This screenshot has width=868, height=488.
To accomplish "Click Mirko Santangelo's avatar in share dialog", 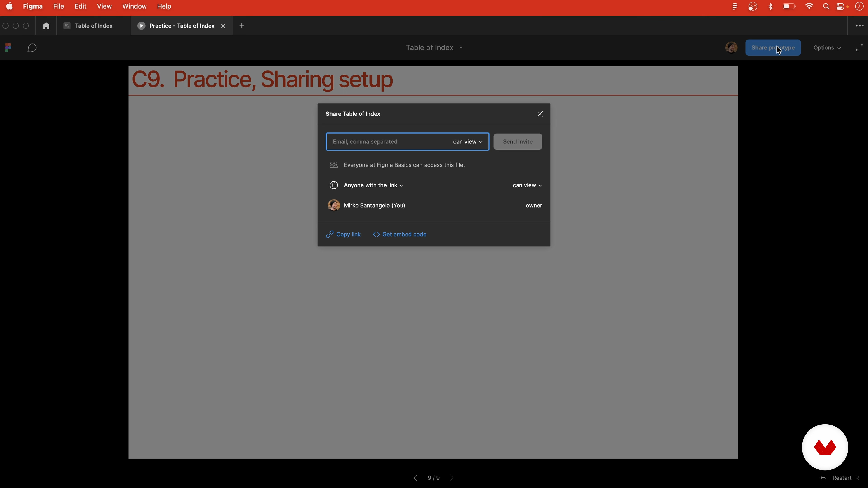I will point(334,205).
